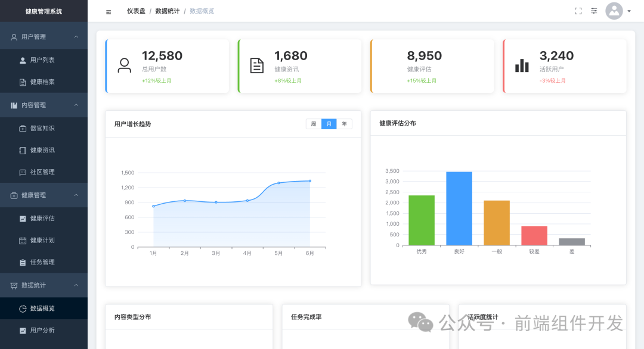Open the user avatar icon
644x349 pixels.
coord(614,11)
